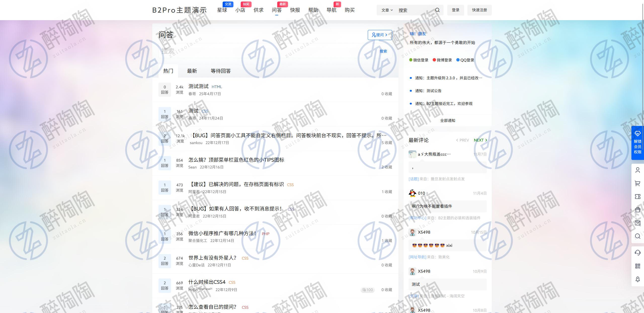Expand the 文章 search type dropdown
644x313 pixels.
click(x=387, y=10)
